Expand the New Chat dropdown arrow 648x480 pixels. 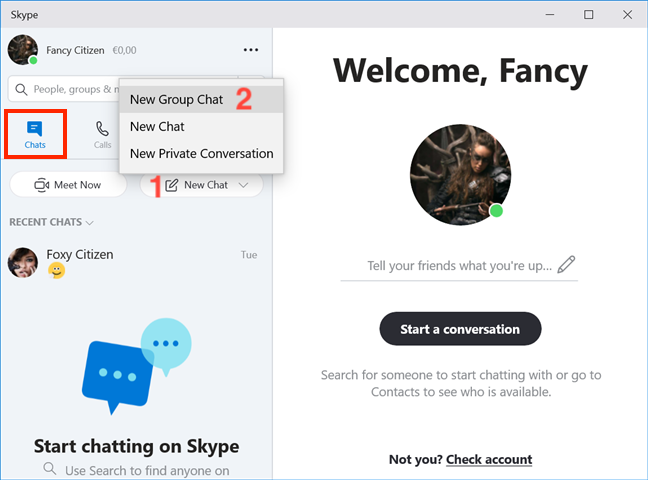243,185
